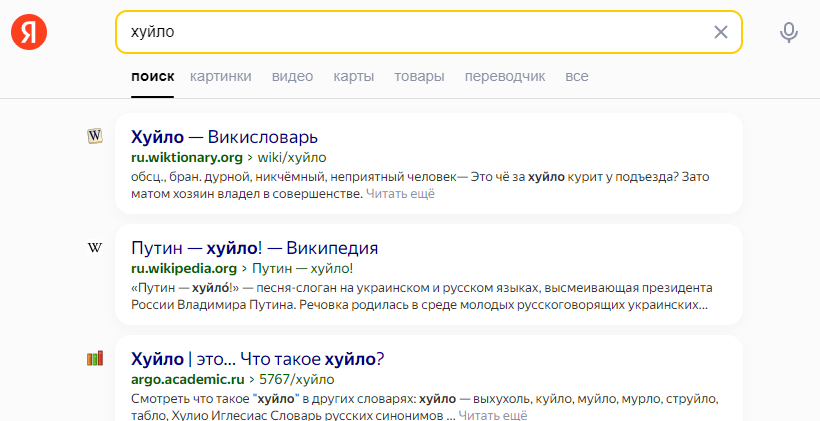820x421 pixels.
Task: Select the поиск tab
Action: tap(153, 76)
